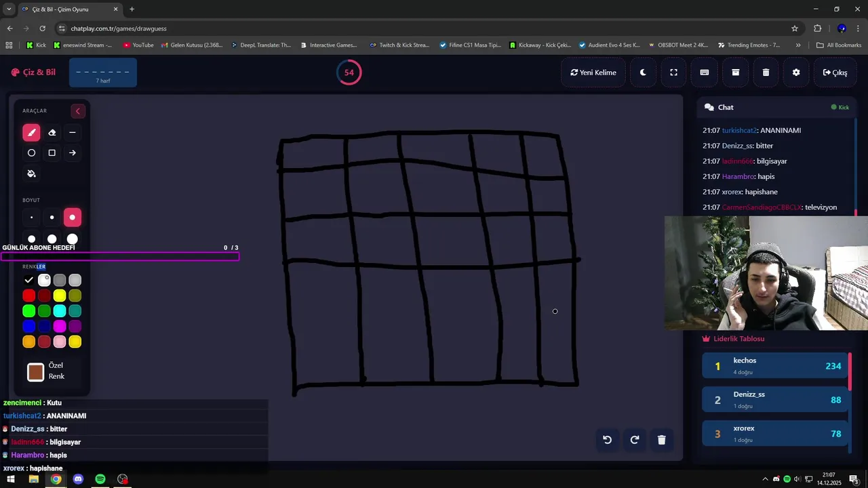Viewport: 868px width, 488px height.
Task: Select the paint bucket fill tool
Action: 31,174
